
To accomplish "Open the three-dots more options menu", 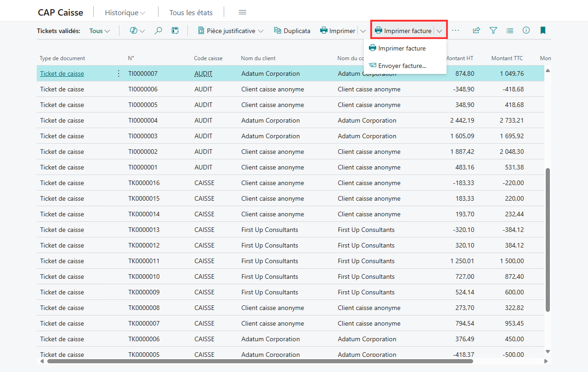I will [x=456, y=31].
